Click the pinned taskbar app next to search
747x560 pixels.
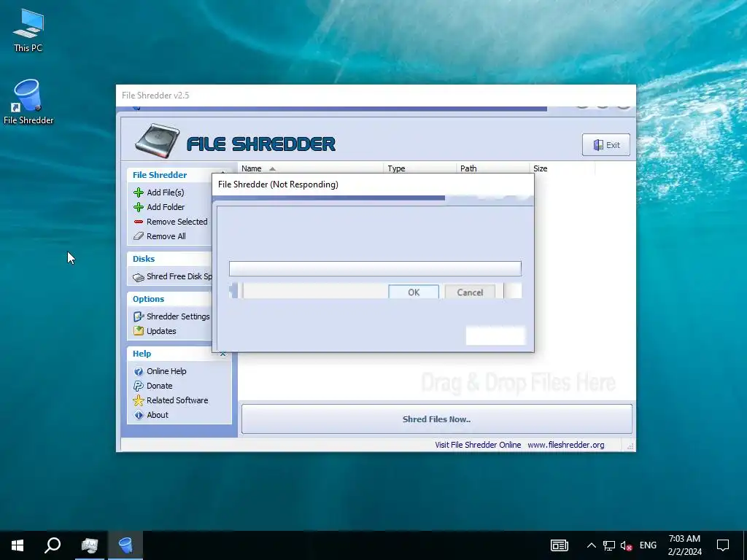89,545
